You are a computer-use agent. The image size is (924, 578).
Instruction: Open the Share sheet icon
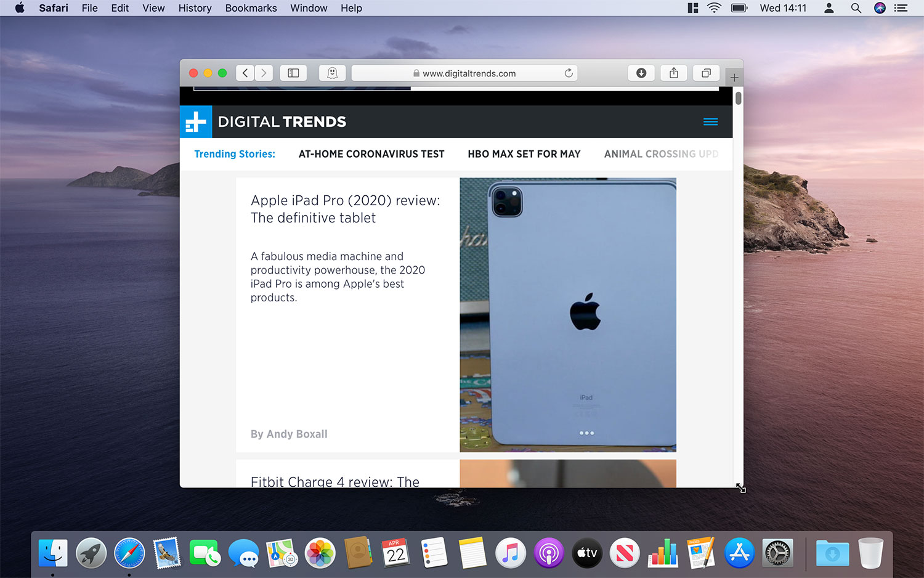pos(673,73)
